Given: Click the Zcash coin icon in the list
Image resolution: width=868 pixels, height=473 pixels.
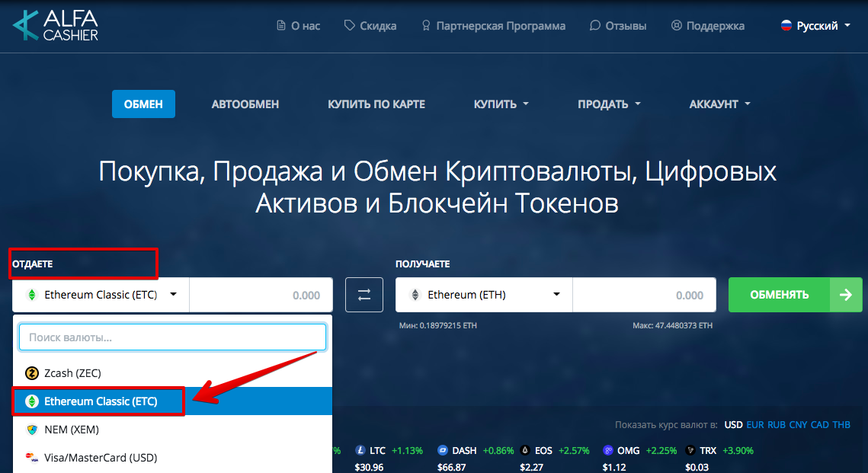Looking at the screenshot, I should tap(32, 373).
